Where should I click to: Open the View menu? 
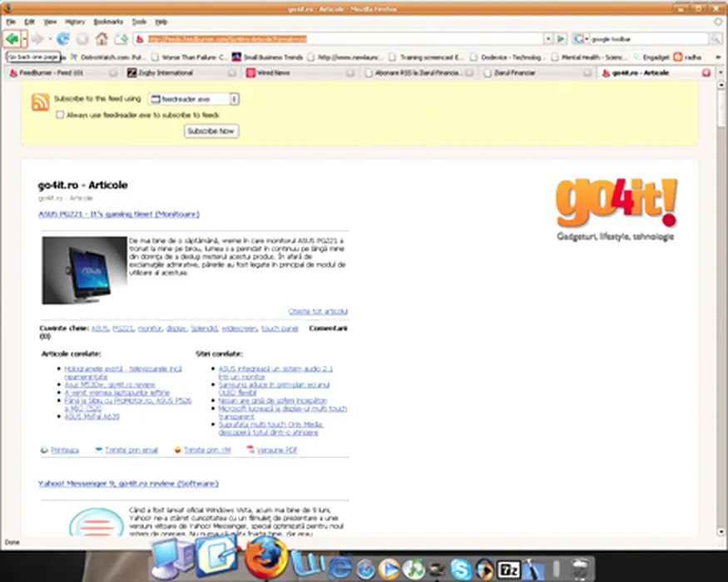(50, 22)
